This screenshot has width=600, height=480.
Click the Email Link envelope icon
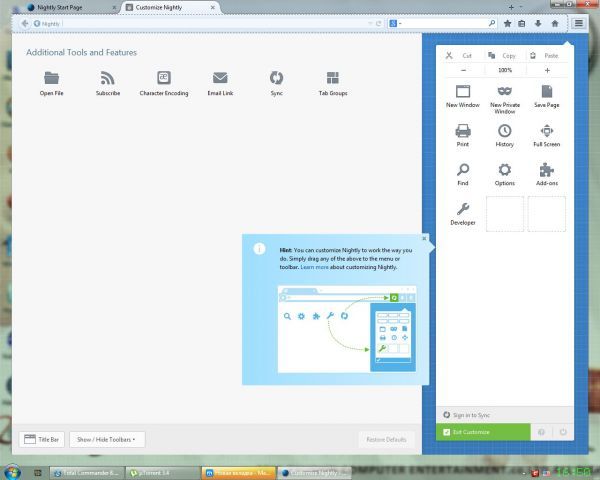(x=220, y=78)
